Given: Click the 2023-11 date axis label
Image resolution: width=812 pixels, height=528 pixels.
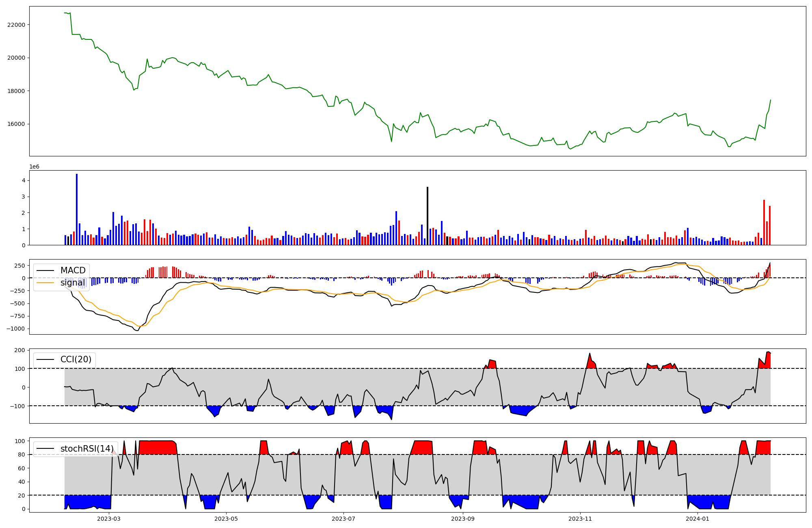Looking at the screenshot, I should pyautogui.click(x=580, y=519).
